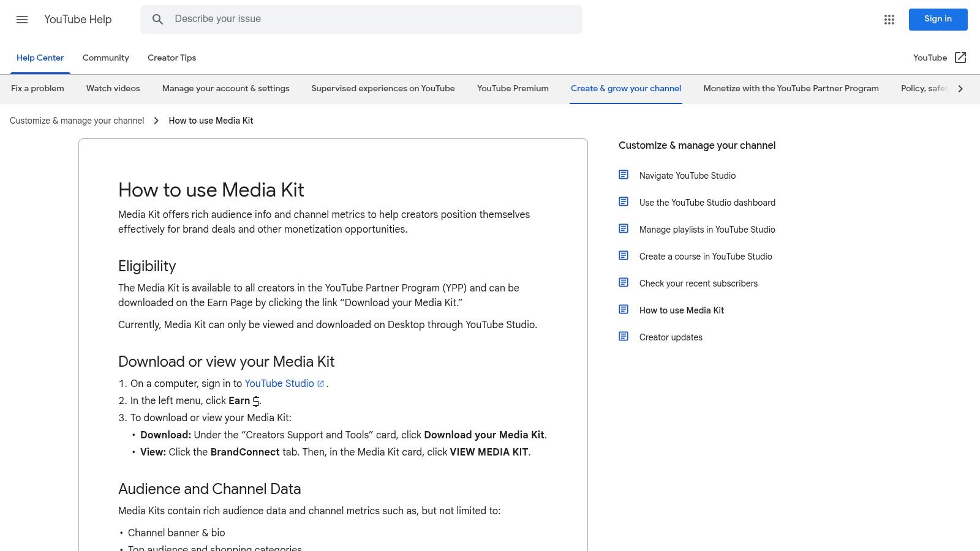Select Monetize with the YouTube Partner Program
980x551 pixels.
tap(791, 88)
